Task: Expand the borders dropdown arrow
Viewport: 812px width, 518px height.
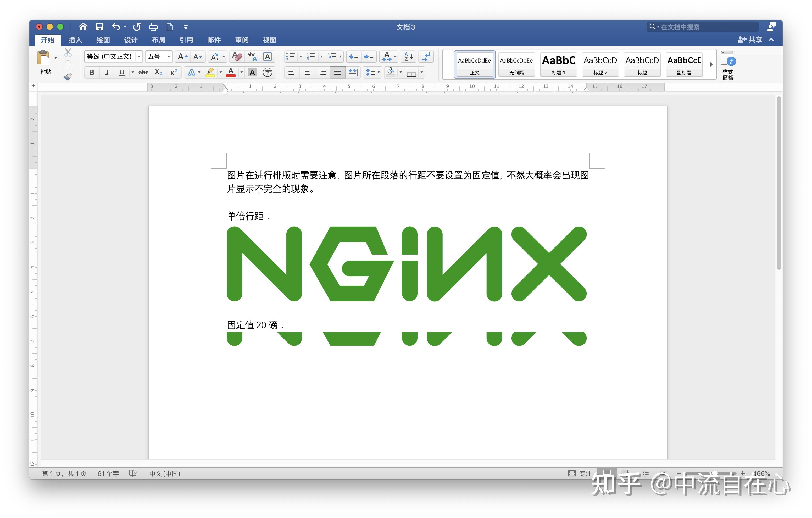Action: (x=421, y=72)
